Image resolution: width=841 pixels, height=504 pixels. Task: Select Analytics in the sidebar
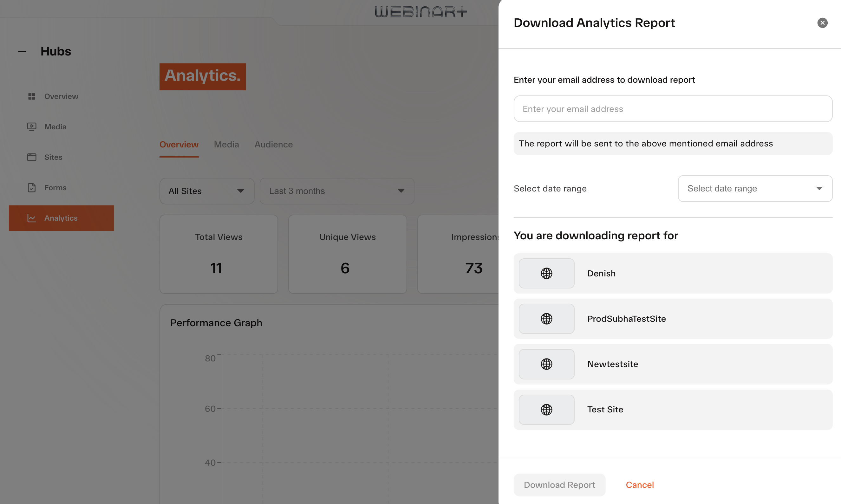[x=61, y=218]
